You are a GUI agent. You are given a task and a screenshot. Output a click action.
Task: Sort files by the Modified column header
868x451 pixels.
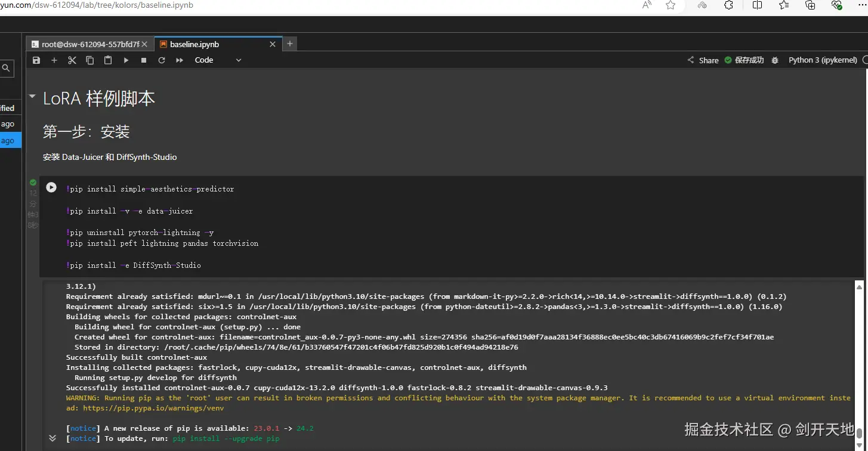[x=7, y=108]
